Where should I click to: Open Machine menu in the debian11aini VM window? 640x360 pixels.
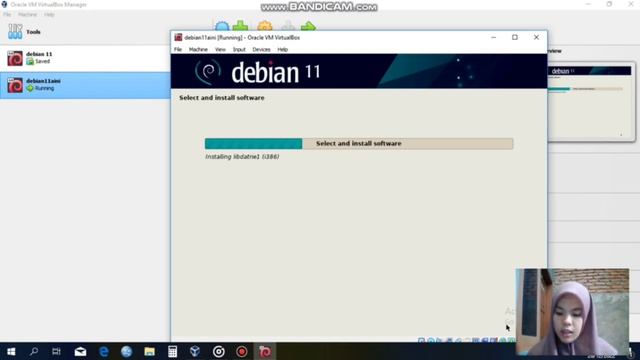click(198, 49)
